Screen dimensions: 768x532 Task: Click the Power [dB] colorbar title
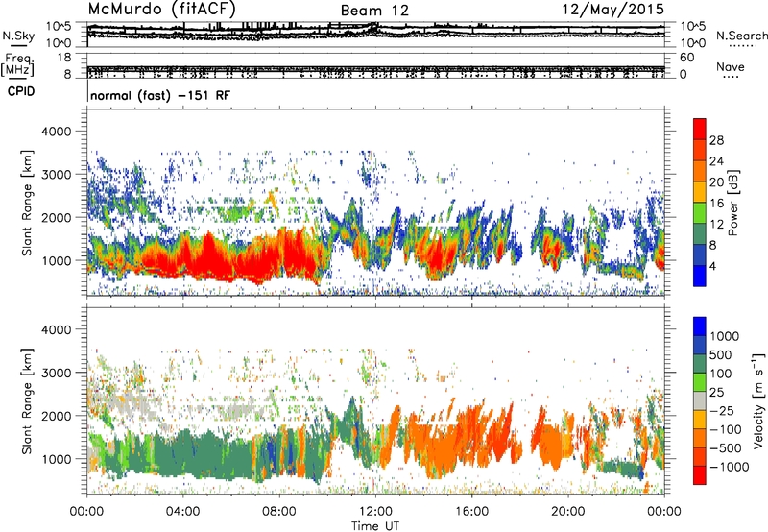coord(732,203)
